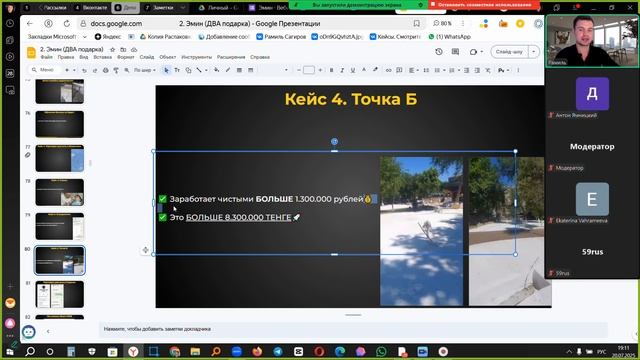Click the Zoom magnifier tool icon
The width and height of the screenshot is (640, 360).
coord(127,70)
